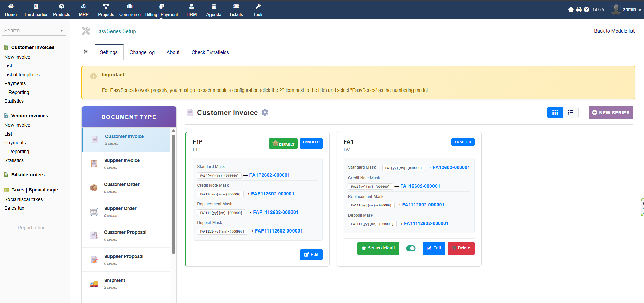Screen dimensions: 644x303
Task: Switch to list view layout
Action: coord(571,113)
